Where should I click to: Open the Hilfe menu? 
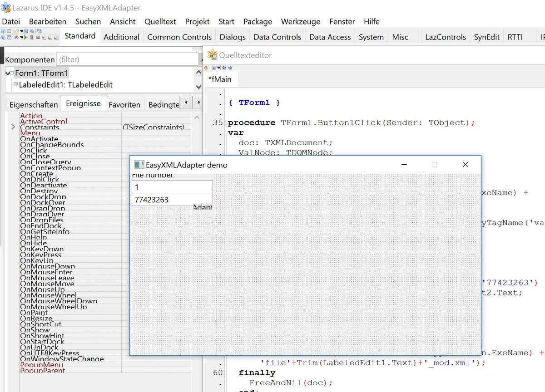[372, 21]
